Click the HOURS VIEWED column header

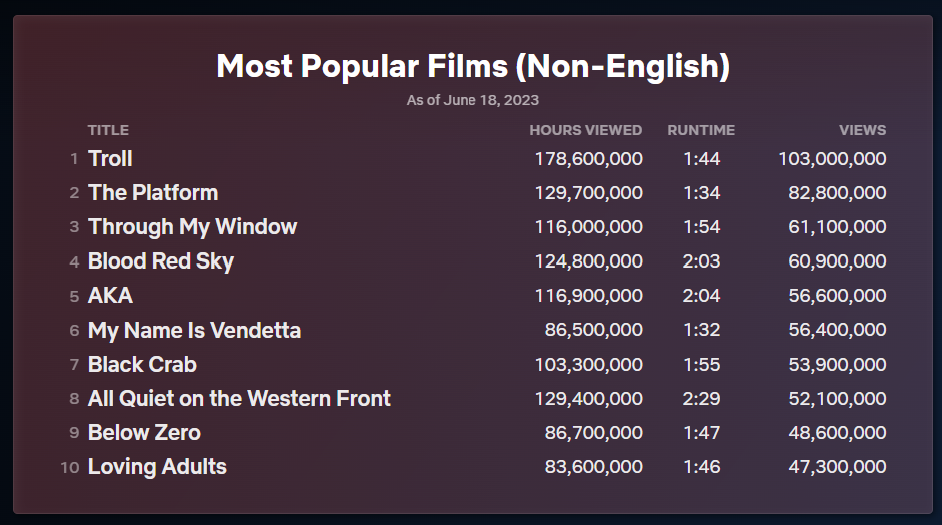click(x=585, y=130)
